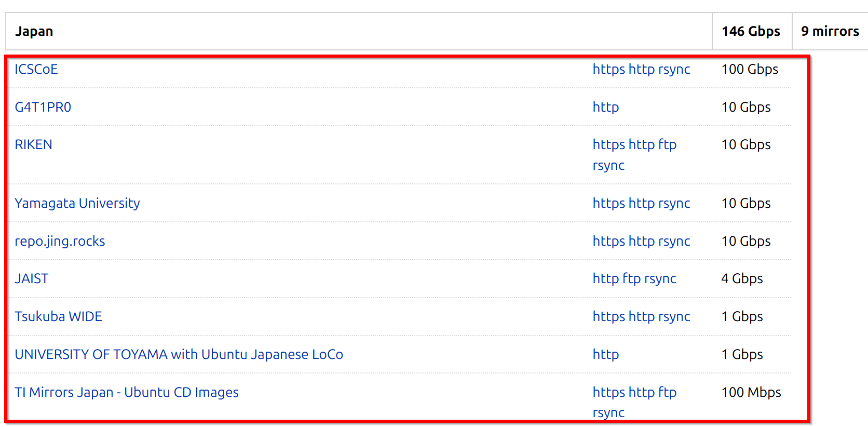Click the "4 Gbps" speed for JAIST
868x427 pixels.
[742, 278]
